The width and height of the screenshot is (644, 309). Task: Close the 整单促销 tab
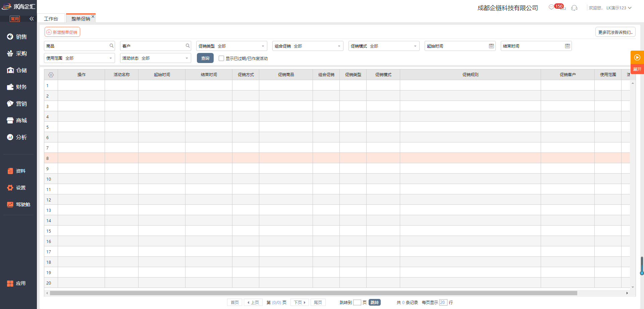(93, 16)
